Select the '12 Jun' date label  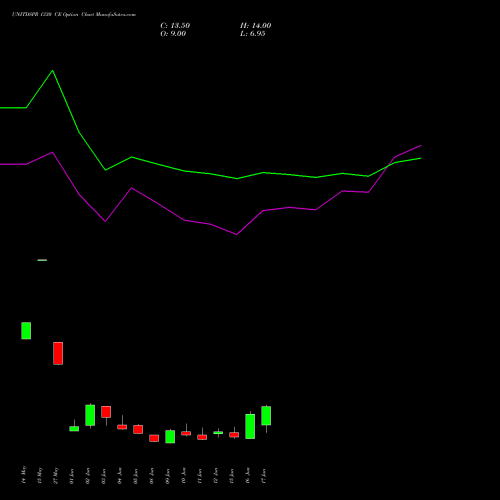pyautogui.click(x=215, y=475)
